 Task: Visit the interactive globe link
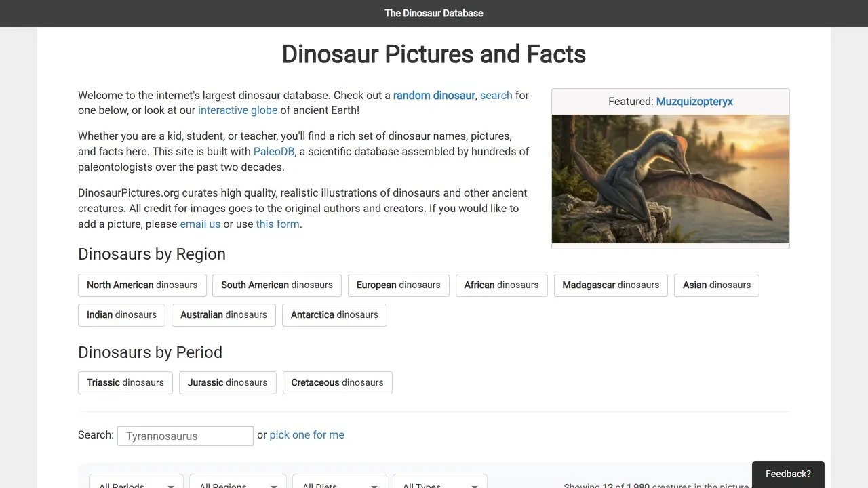coord(237,110)
